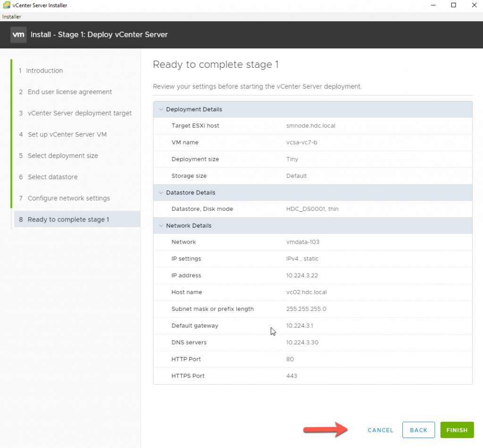This screenshot has width=483, height=448.
Task: Open step 2 End user license agreement
Action: coord(65,92)
